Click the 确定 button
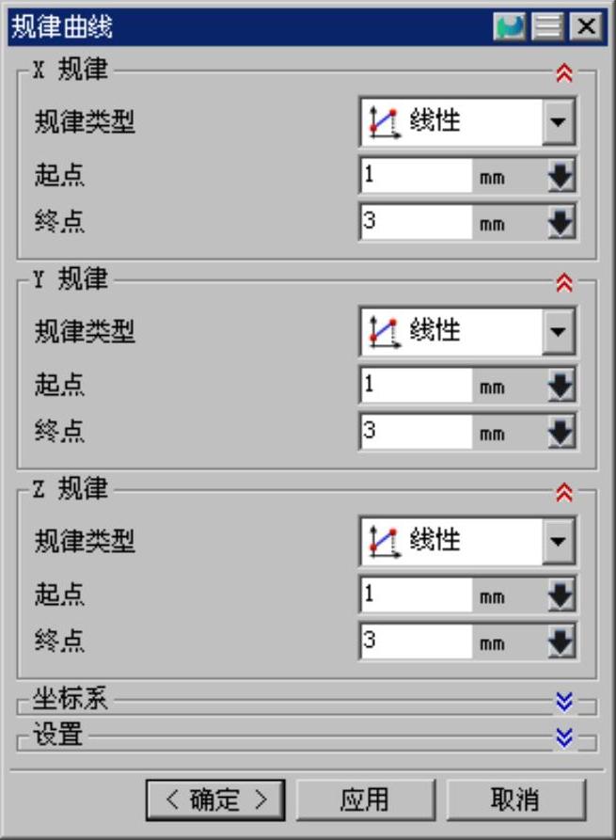 [x=215, y=800]
